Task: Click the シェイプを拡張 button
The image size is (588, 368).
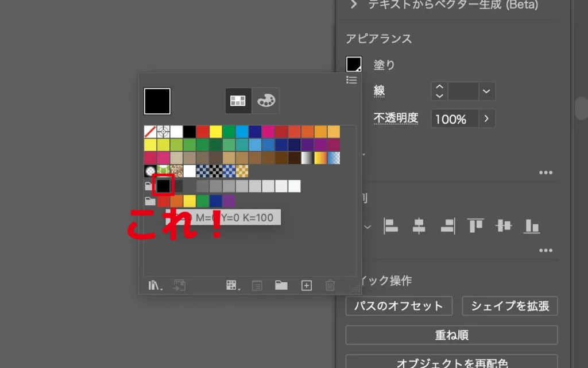Action: (510, 306)
